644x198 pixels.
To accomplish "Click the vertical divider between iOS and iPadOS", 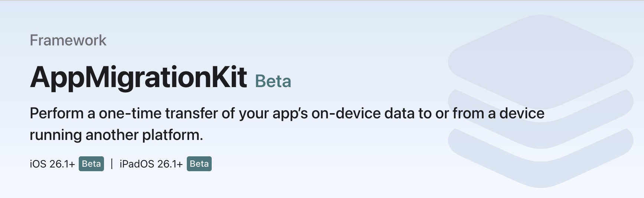I will point(112,164).
